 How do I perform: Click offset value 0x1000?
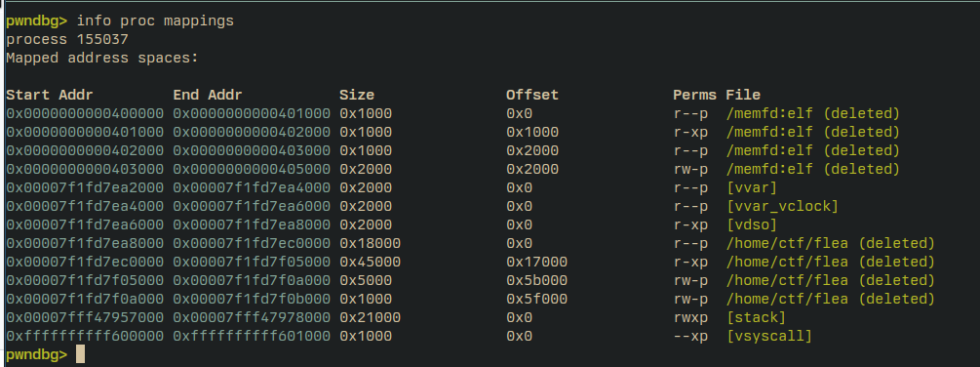[x=532, y=133]
